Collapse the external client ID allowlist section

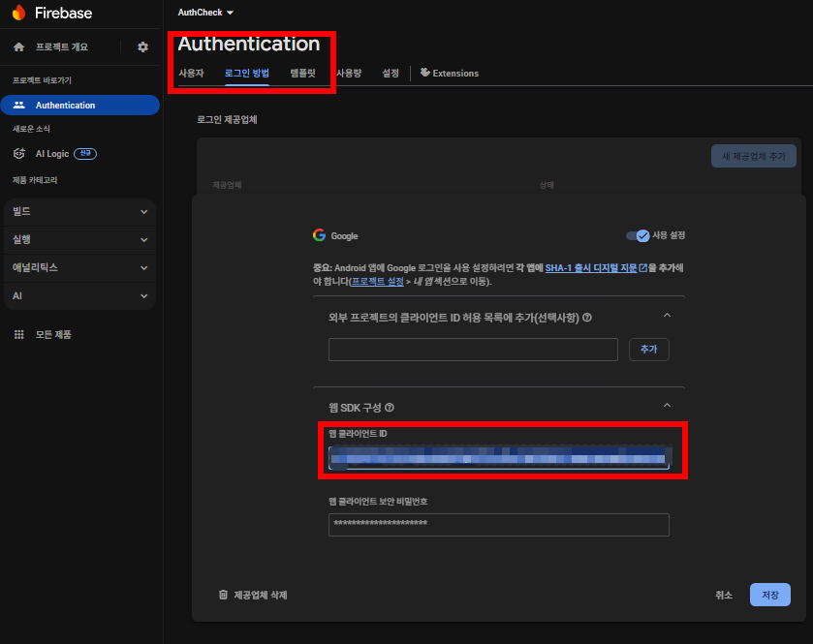coord(668,316)
